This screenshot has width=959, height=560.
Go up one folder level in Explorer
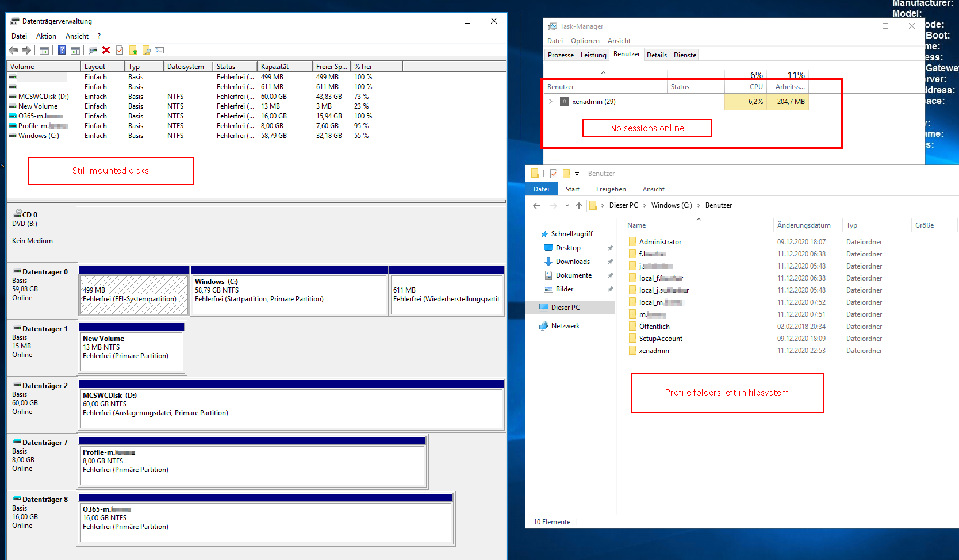pos(579,206)
